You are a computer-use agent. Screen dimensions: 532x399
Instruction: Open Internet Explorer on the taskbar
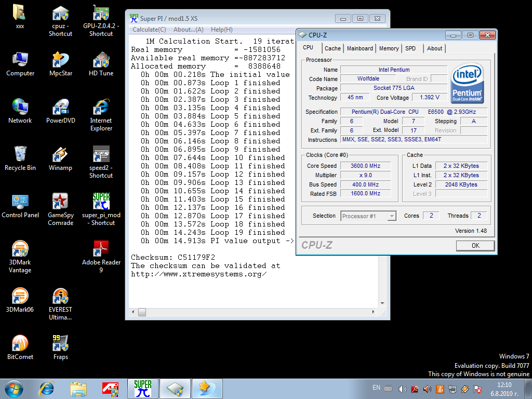point(46,389)
